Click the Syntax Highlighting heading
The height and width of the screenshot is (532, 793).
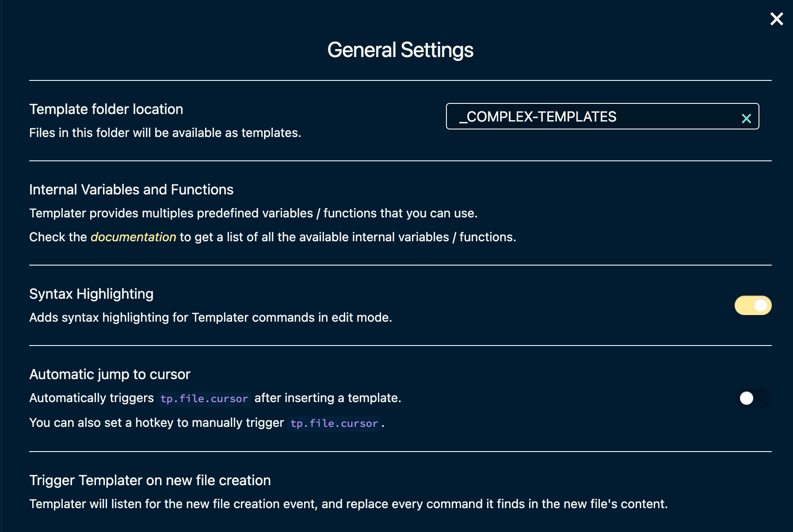91,293
